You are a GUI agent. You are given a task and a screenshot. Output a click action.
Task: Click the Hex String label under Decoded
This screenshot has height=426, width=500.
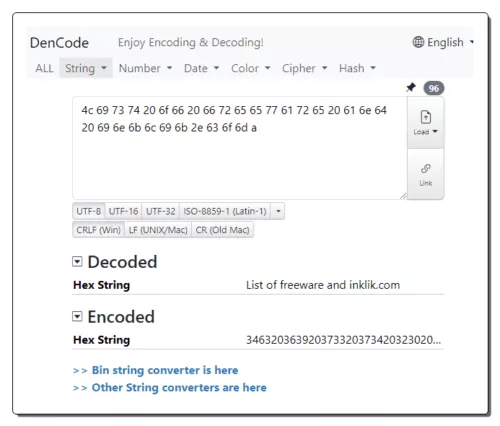[x=102, y=285]
